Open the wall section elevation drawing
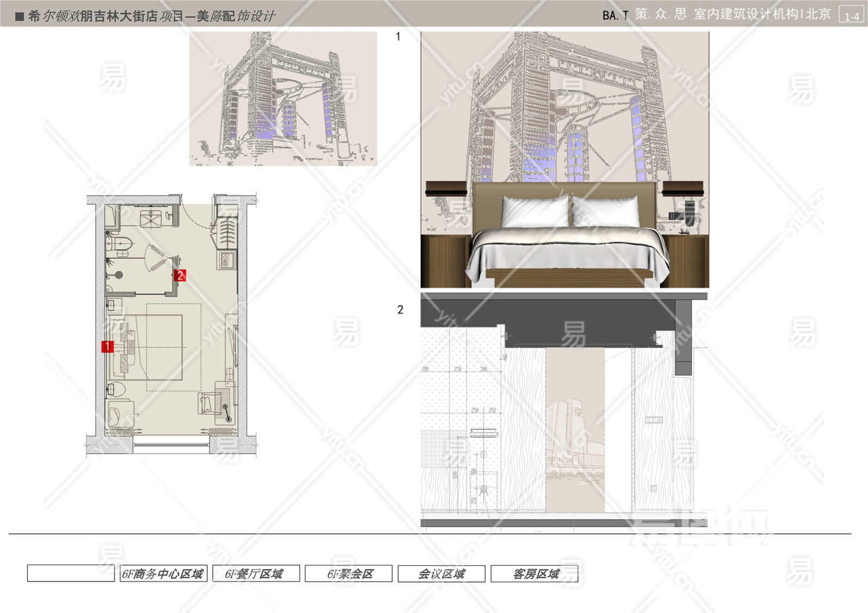Screen dimensions: 868x613 (x=564, y=410)
